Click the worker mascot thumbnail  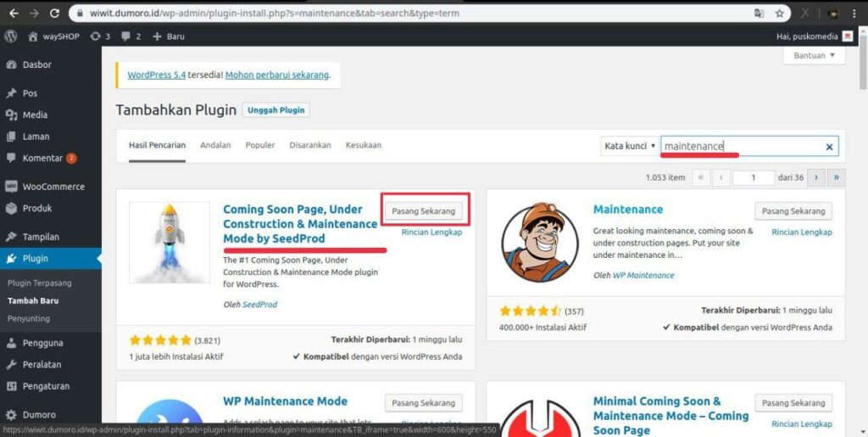click(540, 242)
